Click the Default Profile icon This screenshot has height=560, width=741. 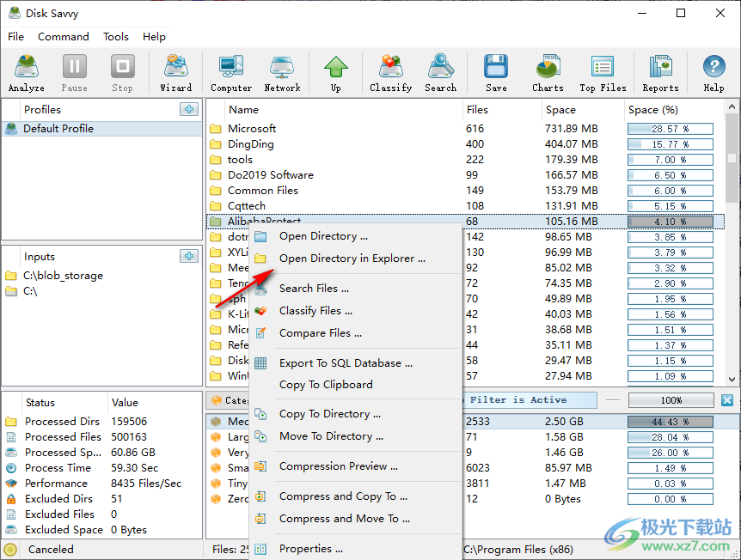click(x=11, y=129)
